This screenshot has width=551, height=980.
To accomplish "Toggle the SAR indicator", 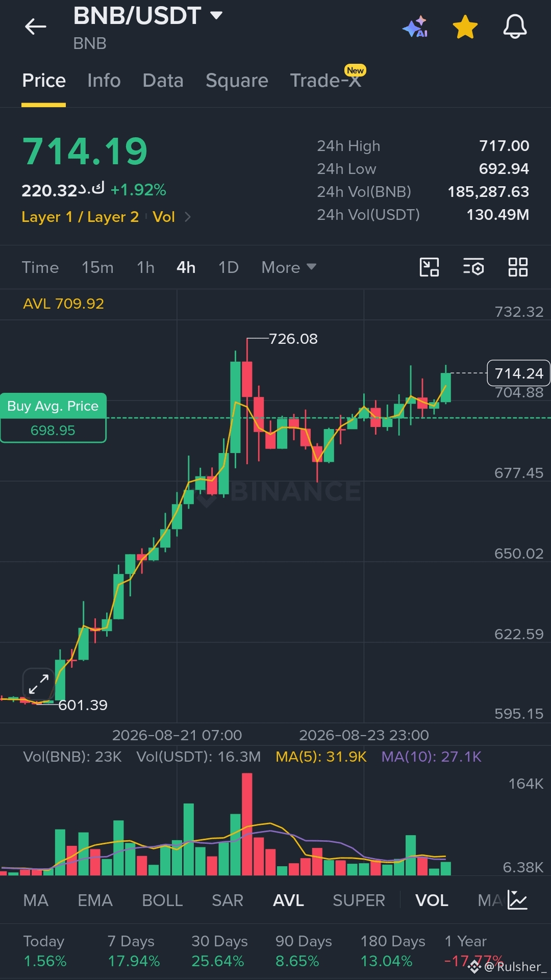I will (228, 900).
